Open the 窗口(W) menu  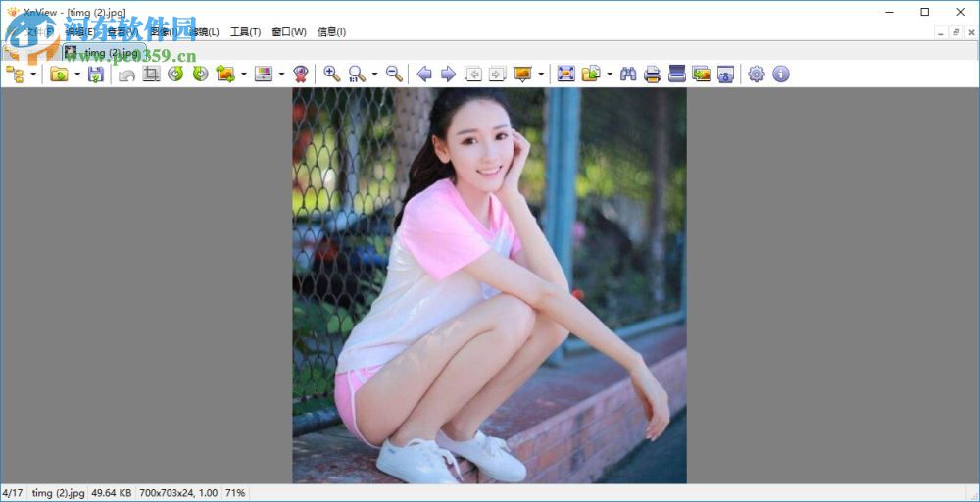[289, 32]
